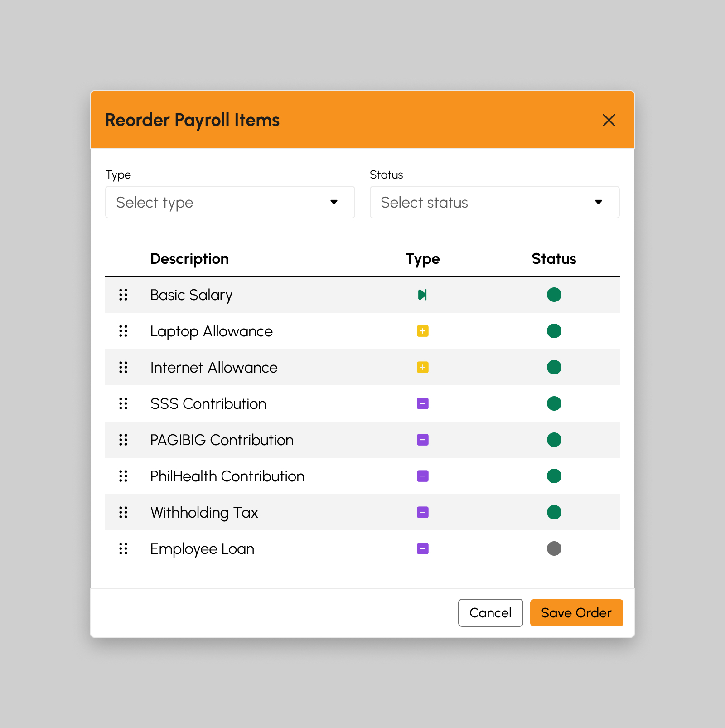Click the drag handle for Withholding Tax
The image size is (725, 728).
pyautogui.click(x=123, y=512)
